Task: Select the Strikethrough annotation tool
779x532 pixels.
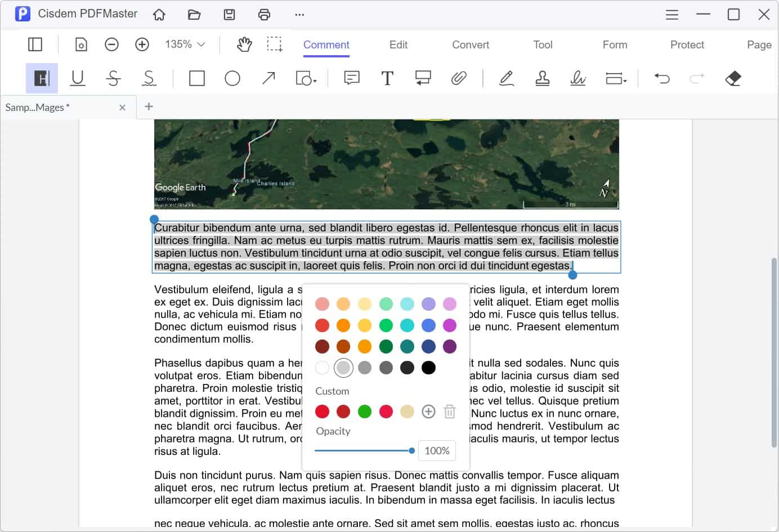Action: pyautogui.click(x=113, y=78)
